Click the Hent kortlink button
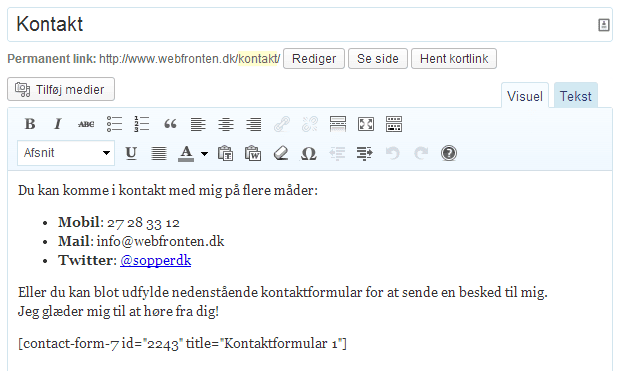 (x=454, y=59)
